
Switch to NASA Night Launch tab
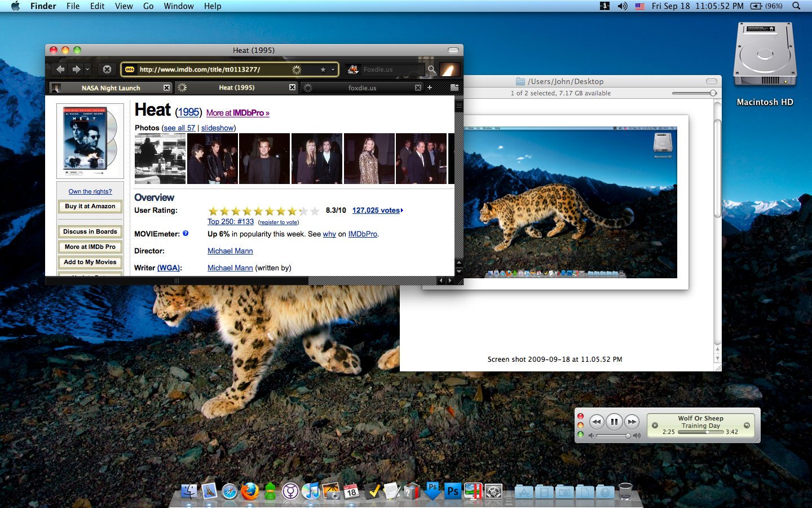(111, 87)
